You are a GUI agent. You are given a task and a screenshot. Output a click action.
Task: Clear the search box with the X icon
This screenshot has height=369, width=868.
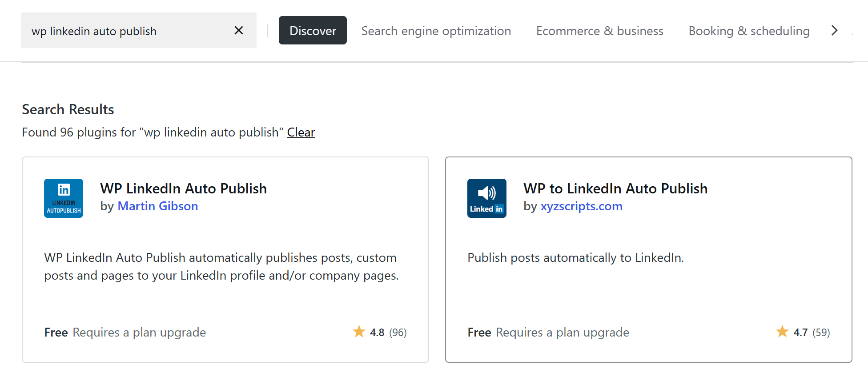coord(239,30)
